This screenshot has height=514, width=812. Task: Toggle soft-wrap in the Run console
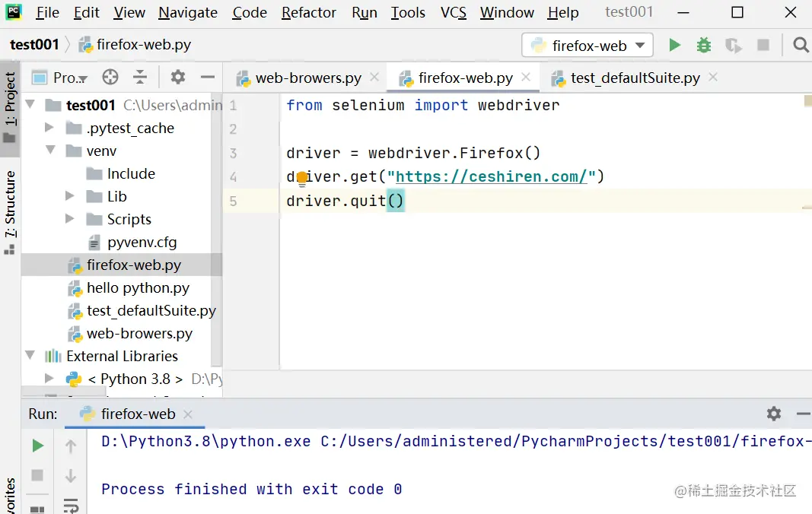(71, 505)
